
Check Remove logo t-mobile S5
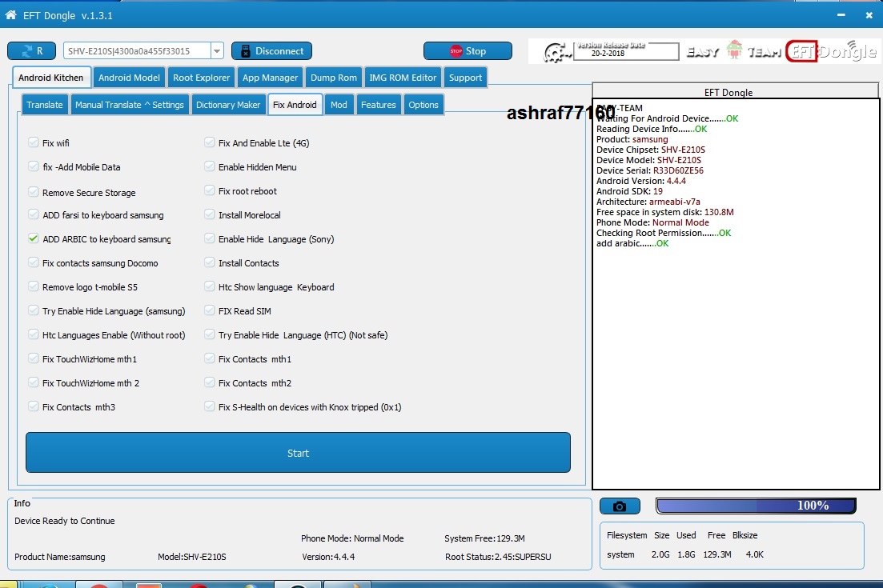click(34, 287)
